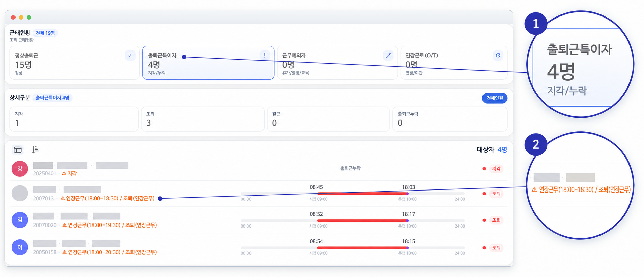Click the 조퇴 status tag for 20070020
The image size is (644, 277).
[496, 220]
